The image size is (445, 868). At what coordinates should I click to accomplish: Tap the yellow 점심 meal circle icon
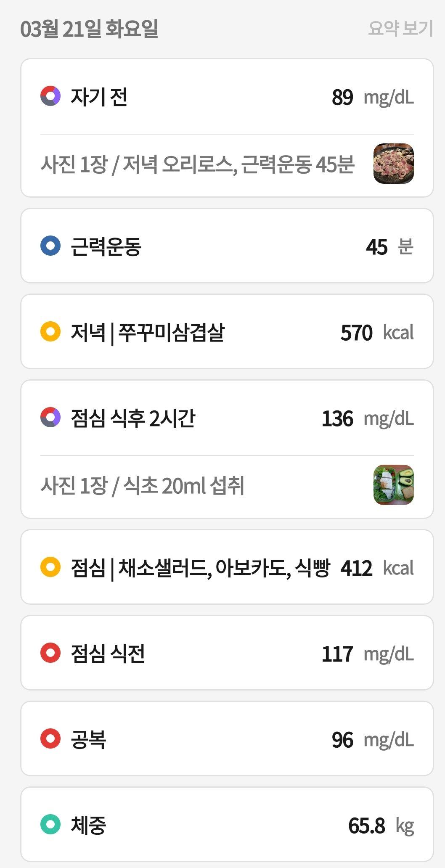pyautogui.click(x=50, y=567)
